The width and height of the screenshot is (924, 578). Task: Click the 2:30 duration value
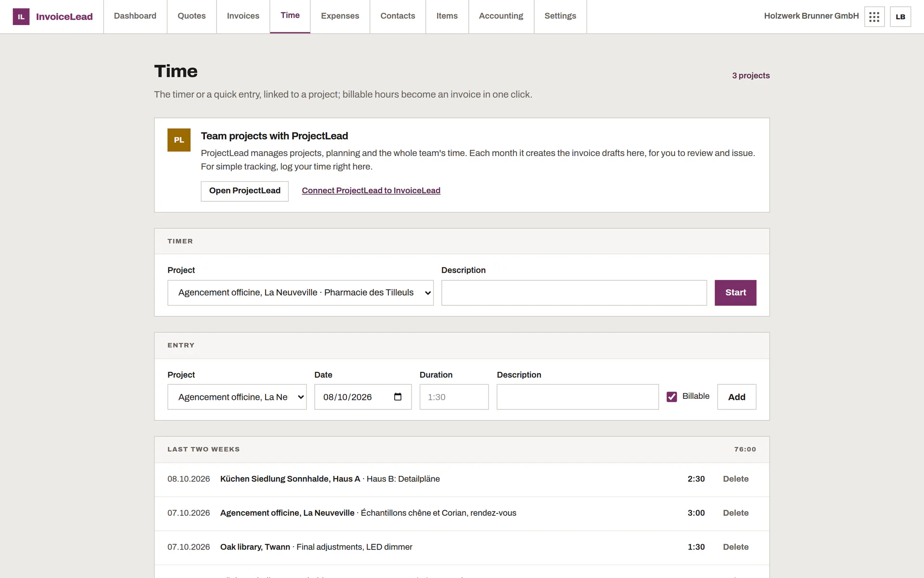coord(696,479)
